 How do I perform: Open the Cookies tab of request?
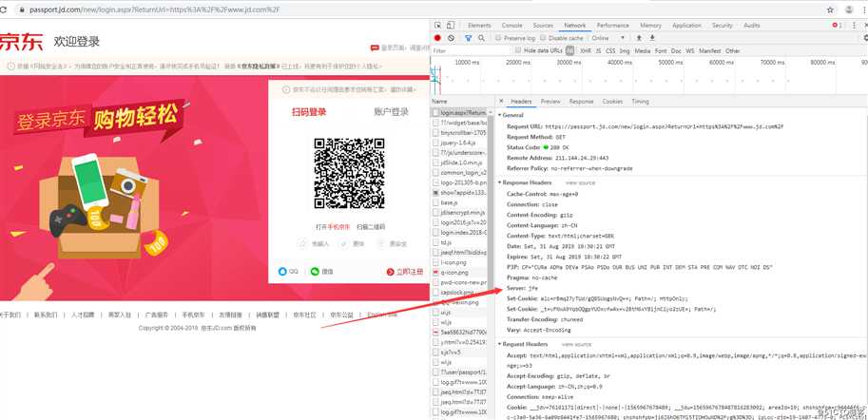click(x=612, y=102)
